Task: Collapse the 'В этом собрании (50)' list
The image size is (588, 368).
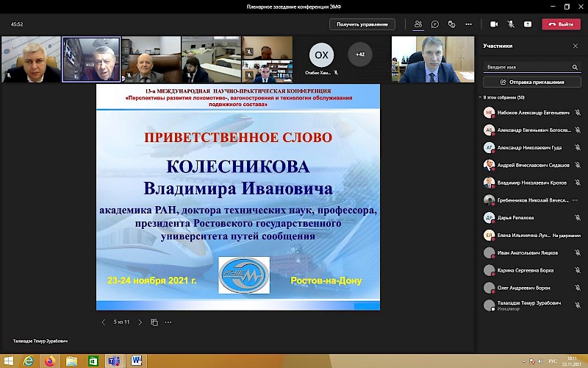Action: (x=481, y=97)
